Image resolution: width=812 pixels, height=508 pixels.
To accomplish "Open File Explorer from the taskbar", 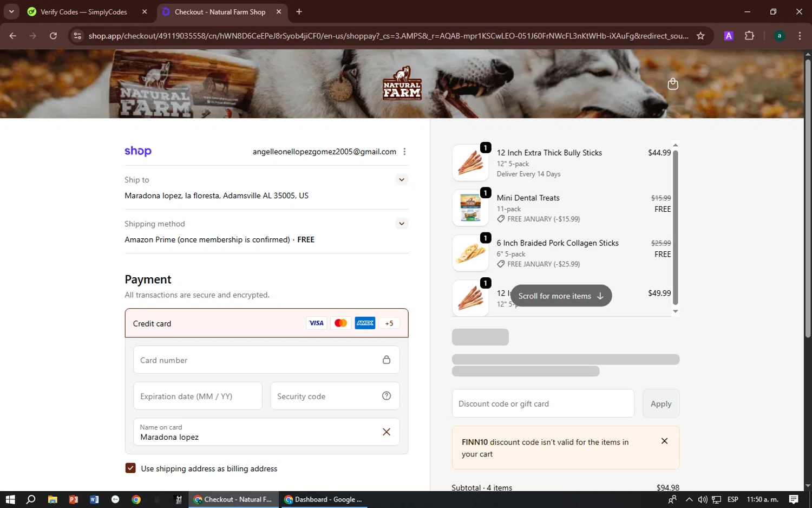I will (x=53, y=499).
